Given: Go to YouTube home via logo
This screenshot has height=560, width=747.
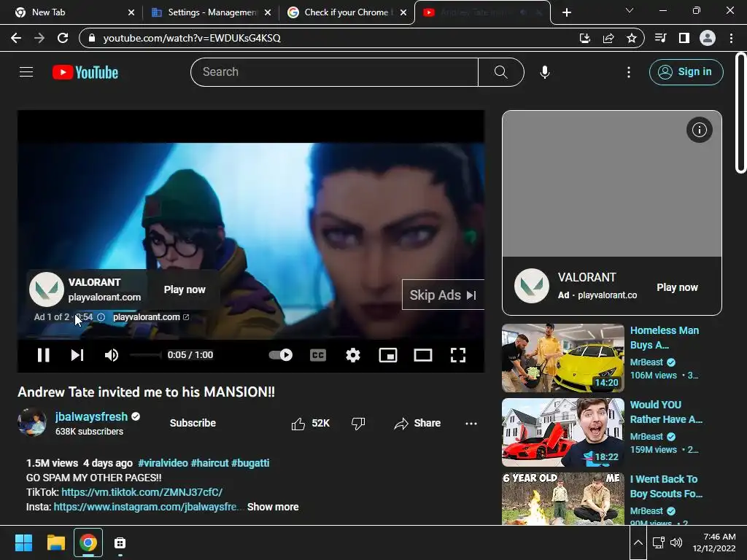Looking at the screenshot, I should point(85,72).
